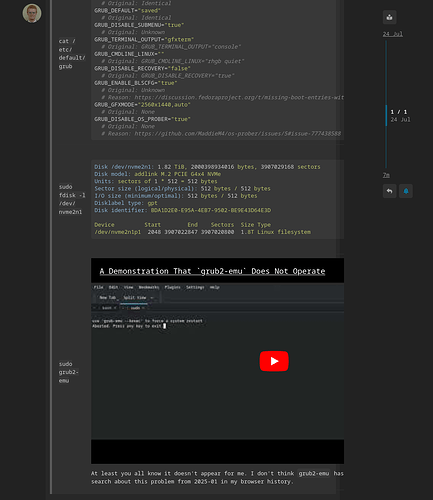Image resolution: width=433 pixels, height=500 pixels.
Task: Open the reply arrow button in timeline
Action: (389, 191)
